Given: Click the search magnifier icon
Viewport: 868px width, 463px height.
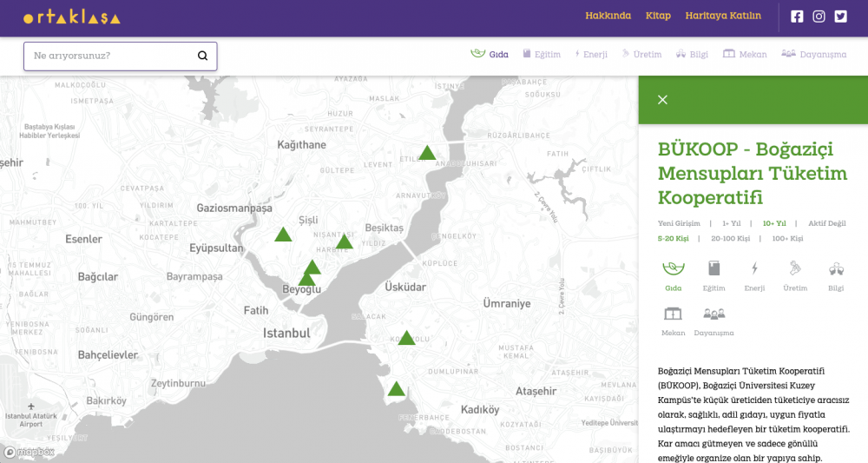Looking at the screenshot, I should (202, 56).
